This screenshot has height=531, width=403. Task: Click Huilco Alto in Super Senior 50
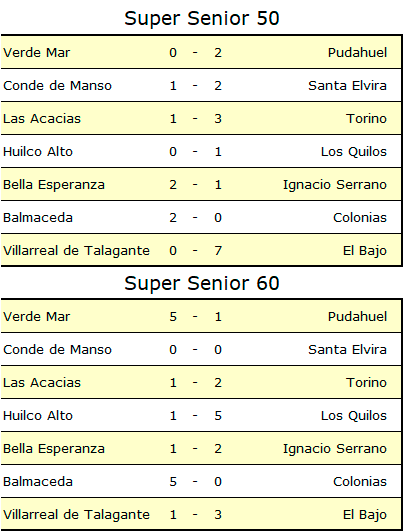pyautogui.click(x=38, y=152)
